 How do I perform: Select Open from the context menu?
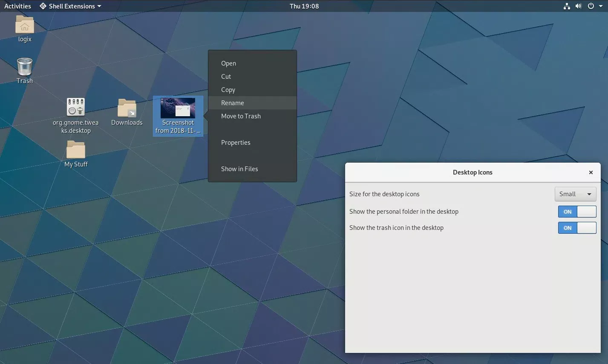pyautogui.click(x=228, y=63)
